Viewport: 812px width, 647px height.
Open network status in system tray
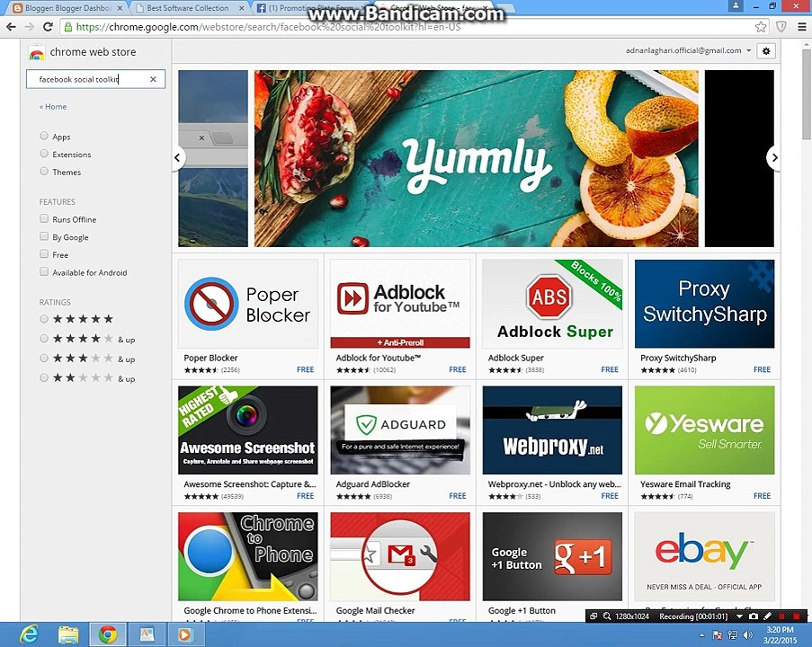tap(732, 634)
